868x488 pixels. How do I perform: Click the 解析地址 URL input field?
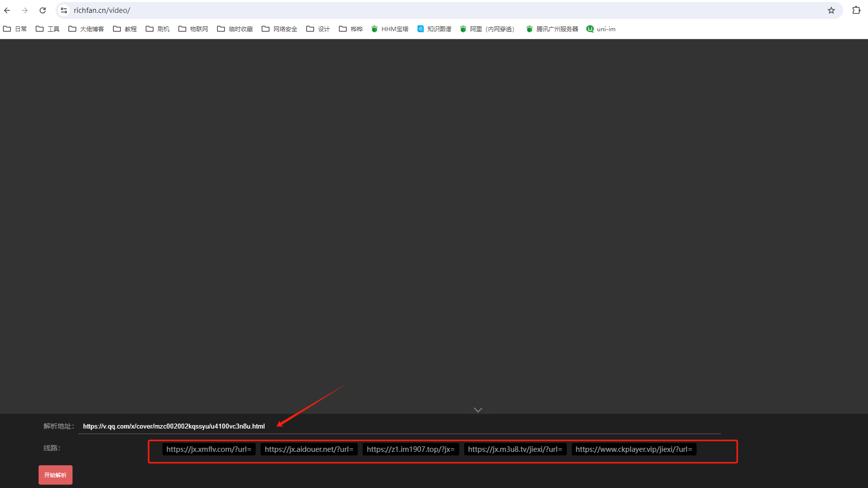[x=399, y=426]
